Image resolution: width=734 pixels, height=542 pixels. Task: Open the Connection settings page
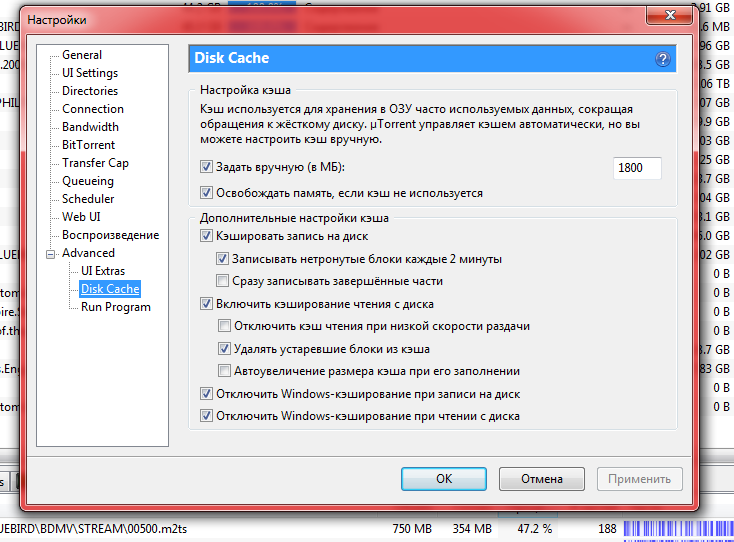[93, 109]
